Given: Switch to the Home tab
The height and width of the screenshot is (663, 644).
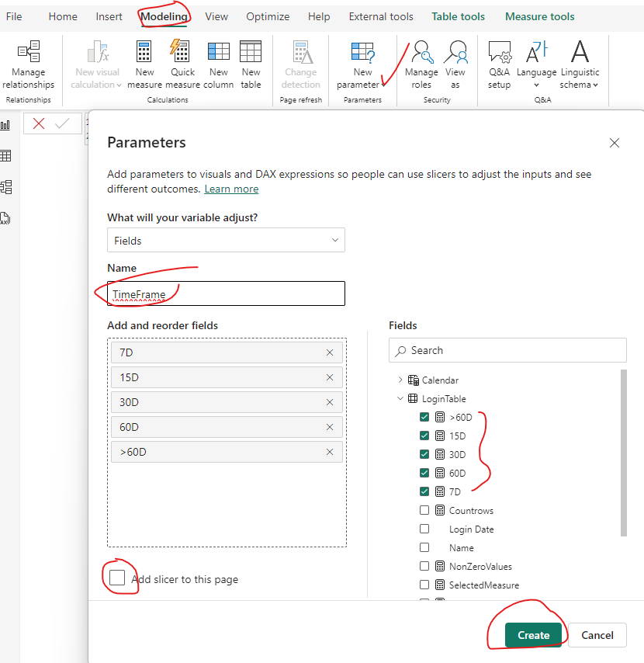Looking at the screenshot, I should coord(63,16).
